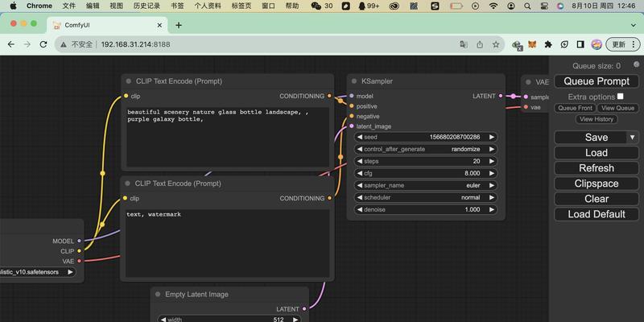
Task: Increase steps value with right arrow
Action: tap(491, 162)
